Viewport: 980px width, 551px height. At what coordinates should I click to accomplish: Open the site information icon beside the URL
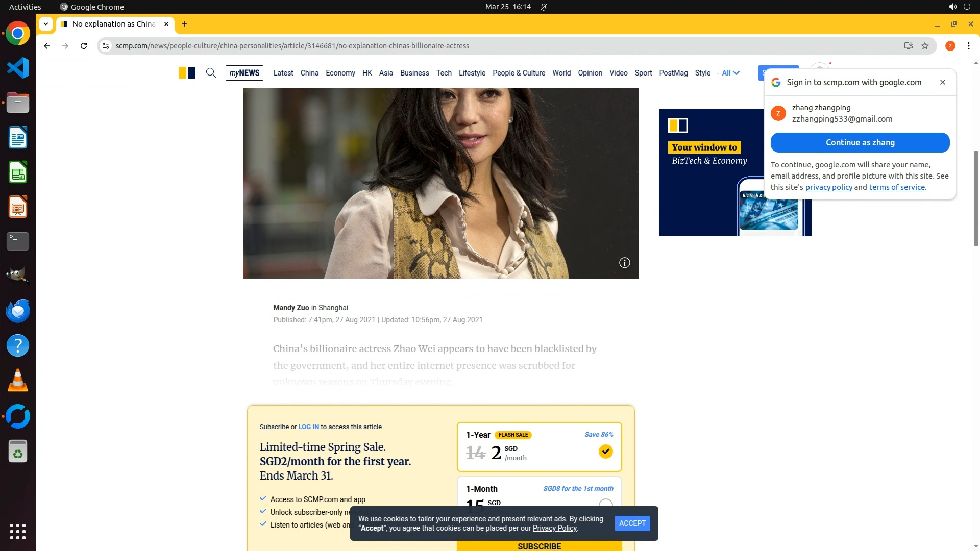(106, 46)
